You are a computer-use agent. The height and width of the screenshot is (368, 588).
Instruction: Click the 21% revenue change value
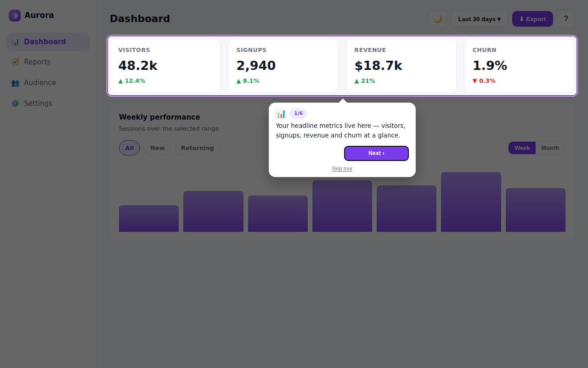365,81
